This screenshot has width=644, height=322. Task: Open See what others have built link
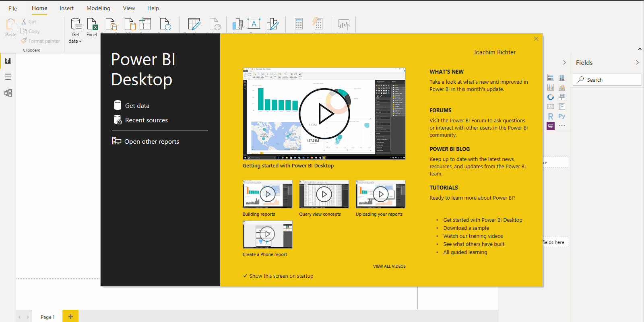point(474,244)
